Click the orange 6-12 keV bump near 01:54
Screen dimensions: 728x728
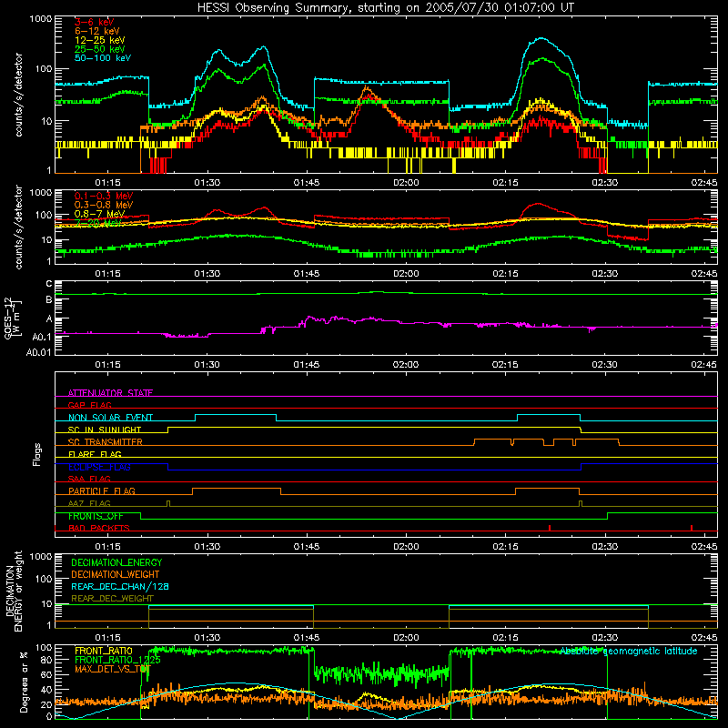click(368, 87)
